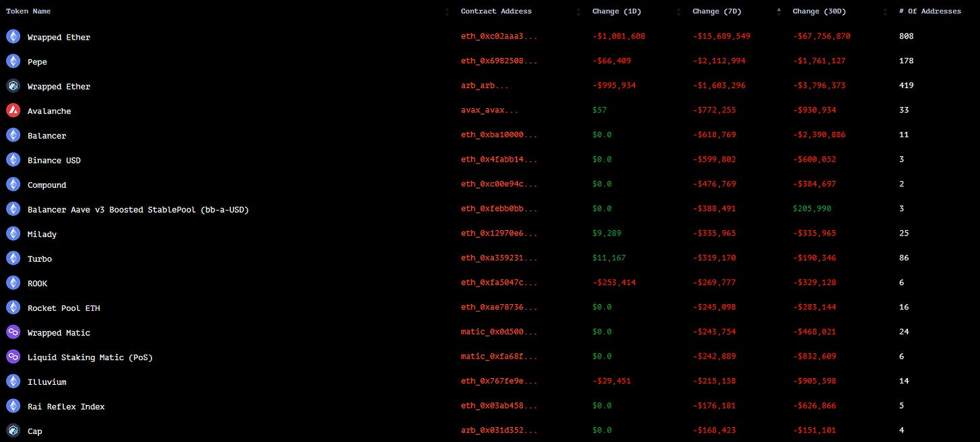
Task: Click the Ethereum icon beside Compound
Action: [13, 184]
